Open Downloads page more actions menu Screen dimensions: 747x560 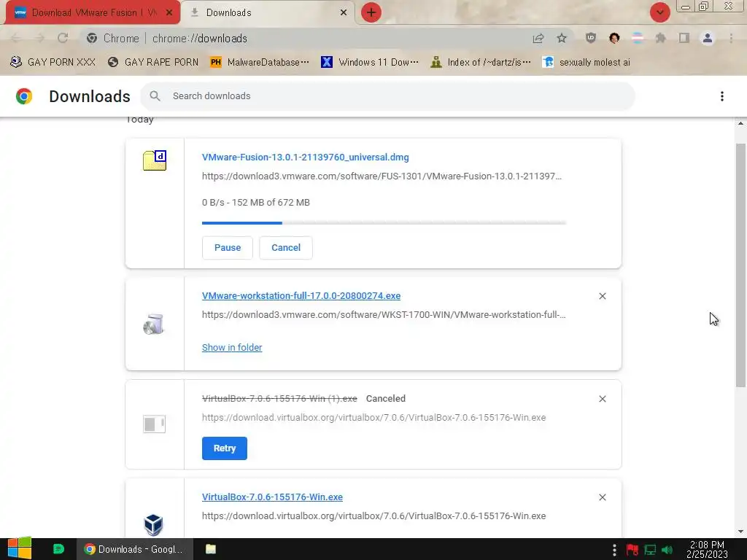click(721, 96)
